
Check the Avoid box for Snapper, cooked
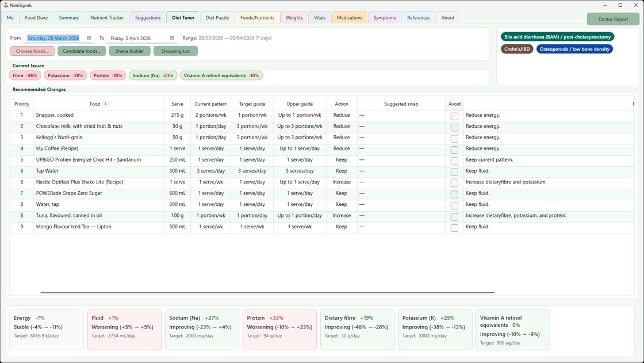(454, 114)
